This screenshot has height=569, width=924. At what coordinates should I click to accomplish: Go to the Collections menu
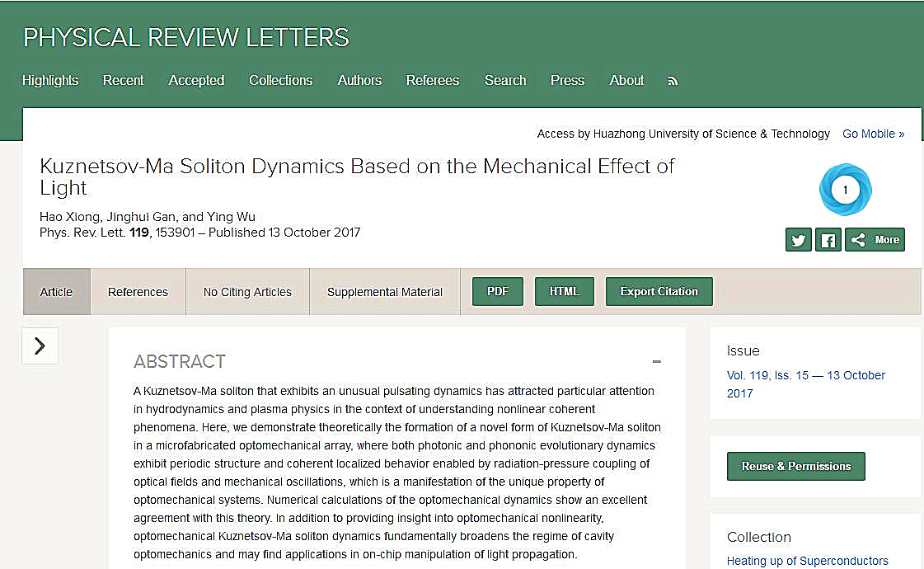[x=280, y=80]
